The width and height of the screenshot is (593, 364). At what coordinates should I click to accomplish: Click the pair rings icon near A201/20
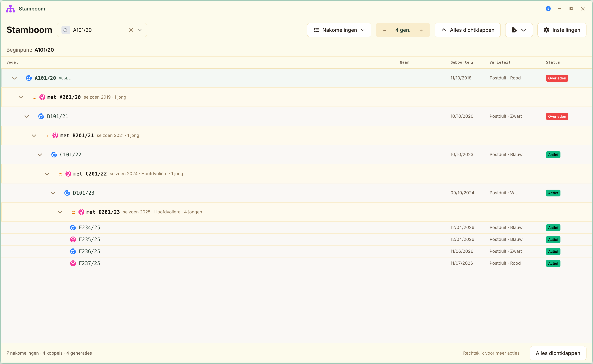(35, 97)
